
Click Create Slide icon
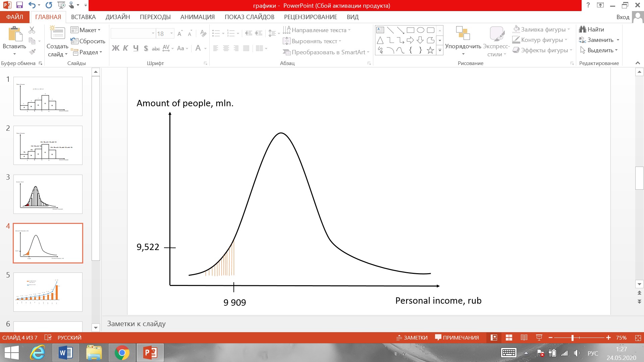[x=57, y=33]
